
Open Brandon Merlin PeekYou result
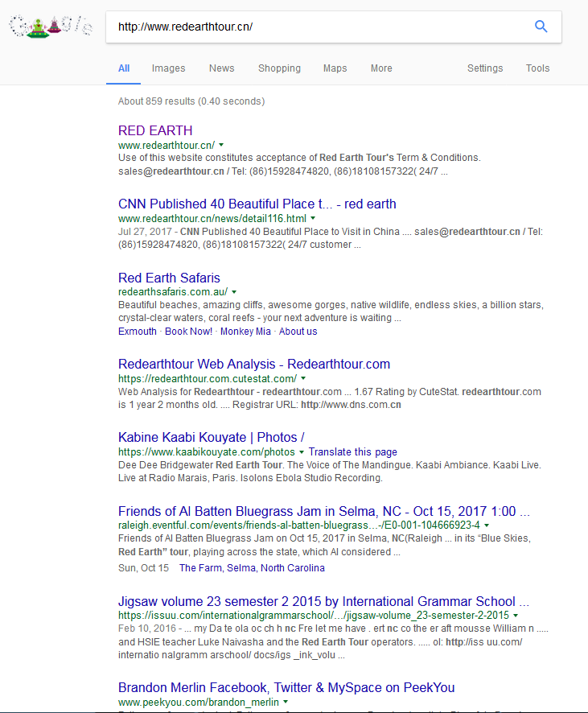coord(286,687)
